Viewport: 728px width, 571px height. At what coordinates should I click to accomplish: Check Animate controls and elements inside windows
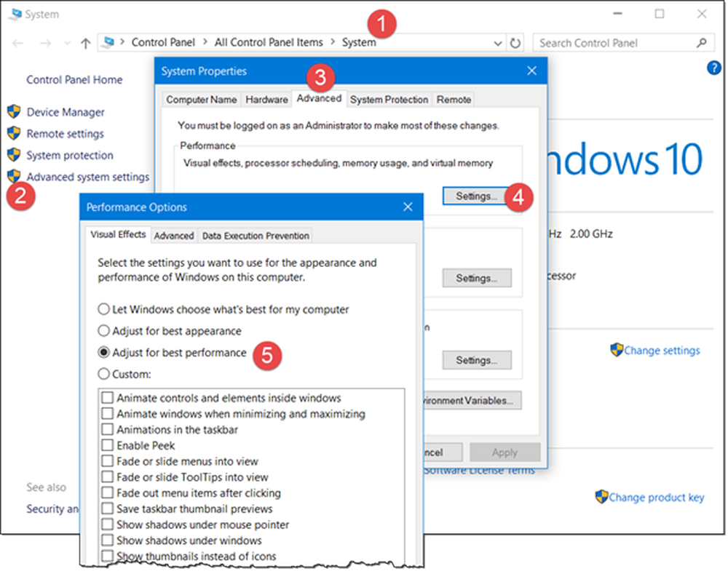click(x=107, y=398)
